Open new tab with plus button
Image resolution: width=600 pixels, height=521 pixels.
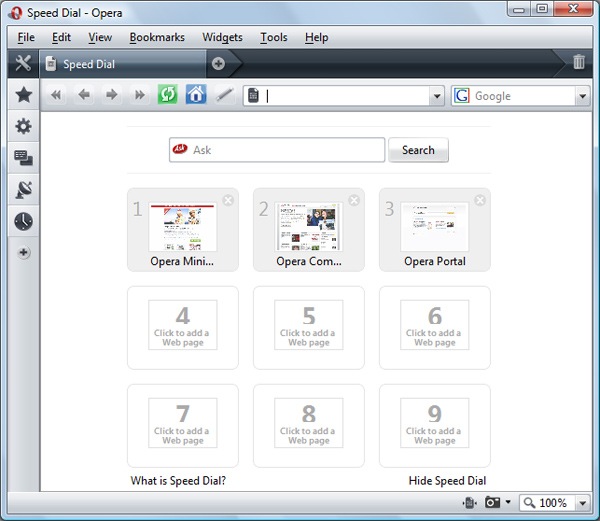218,63
